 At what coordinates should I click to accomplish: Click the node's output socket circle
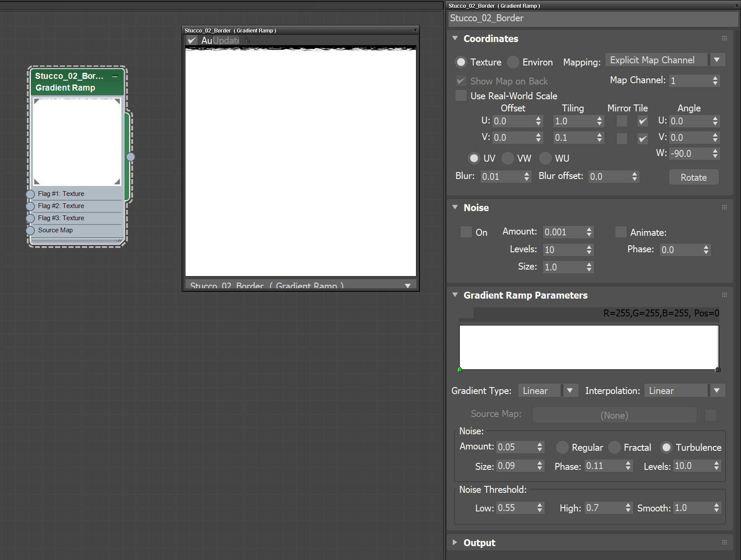pos(130,157)
